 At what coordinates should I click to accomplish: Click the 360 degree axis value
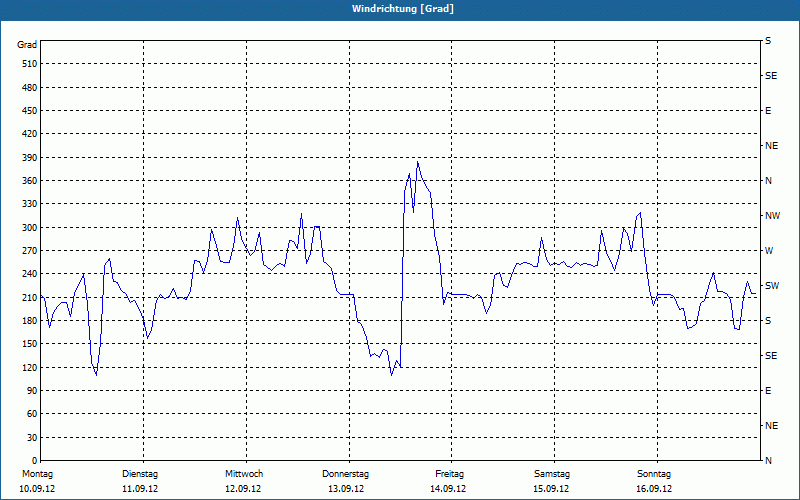pyautogui.click(x=30, y=181)
